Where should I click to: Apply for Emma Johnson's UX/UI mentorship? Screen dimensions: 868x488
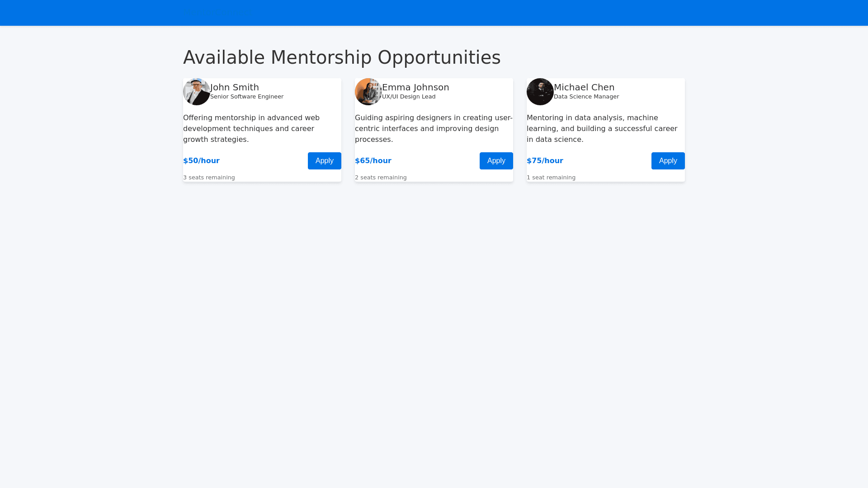pyautogui.click(x=496, y=161)
